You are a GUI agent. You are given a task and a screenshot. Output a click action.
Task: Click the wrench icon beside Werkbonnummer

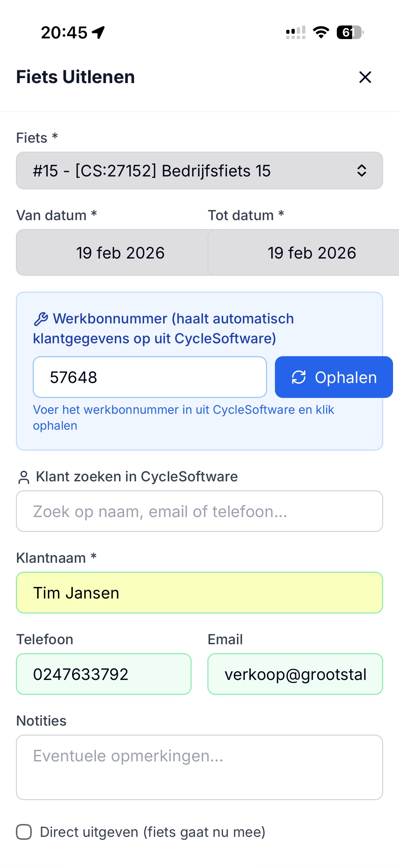(41, 318)
